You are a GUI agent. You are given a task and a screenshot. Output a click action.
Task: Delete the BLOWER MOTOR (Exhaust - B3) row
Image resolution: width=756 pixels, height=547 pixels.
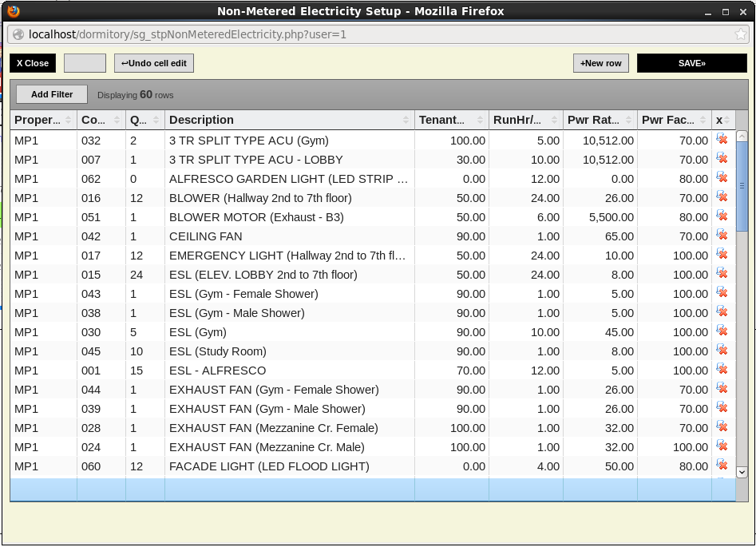coord(722,216)
